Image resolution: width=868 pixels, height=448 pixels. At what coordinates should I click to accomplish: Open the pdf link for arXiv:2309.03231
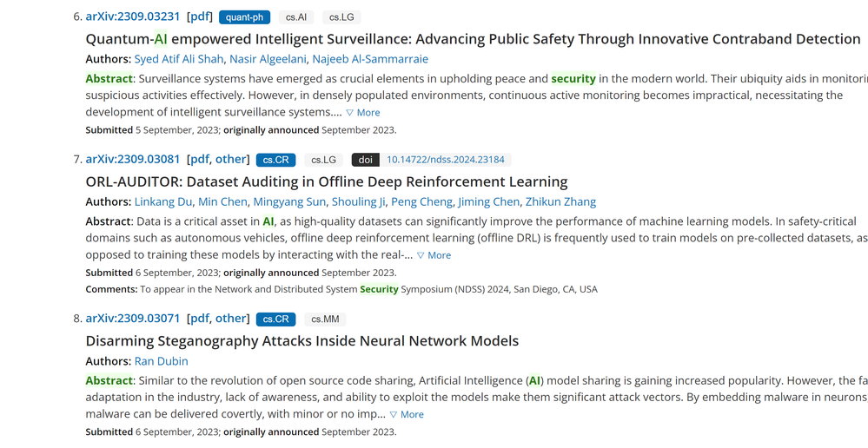(x=200, y=16)
